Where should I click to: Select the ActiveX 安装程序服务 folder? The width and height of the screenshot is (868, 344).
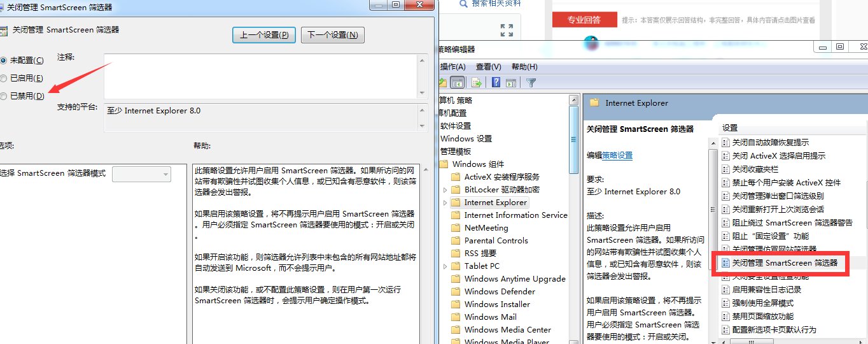(x=495, y=176)
